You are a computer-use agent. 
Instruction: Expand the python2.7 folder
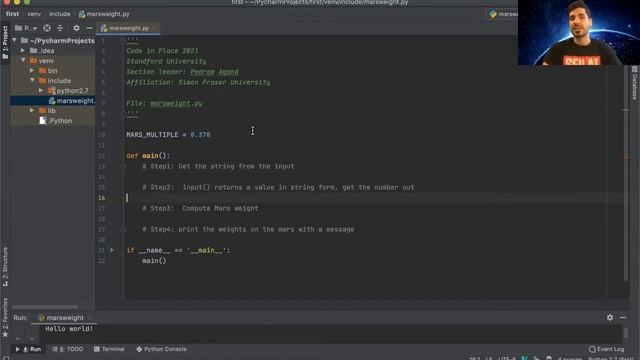[41, 91]
